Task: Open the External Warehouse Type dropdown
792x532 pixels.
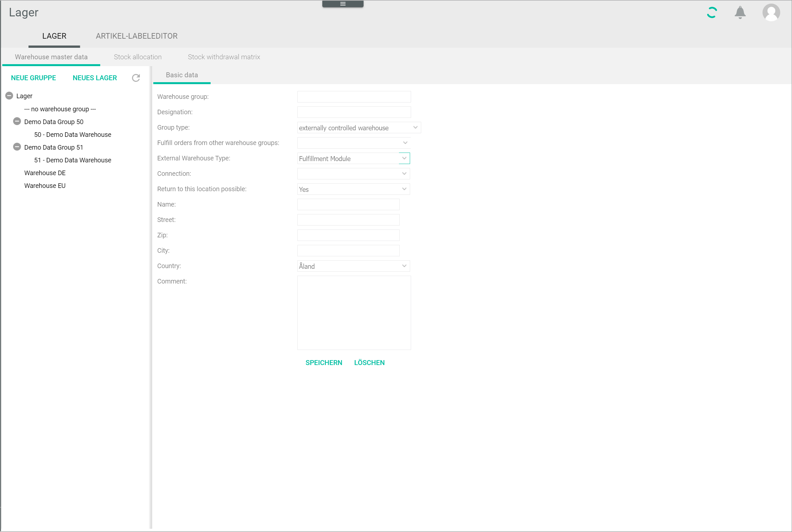Action: [353, 158]
